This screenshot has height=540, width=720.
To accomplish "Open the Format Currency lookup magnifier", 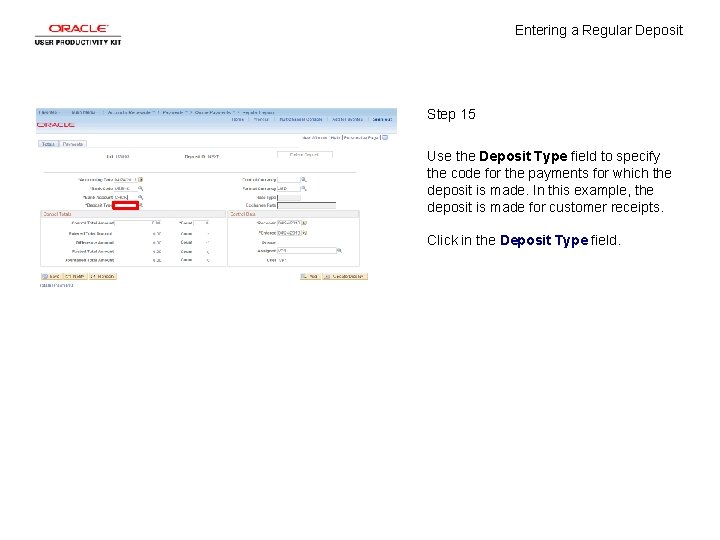I will click(304, 188).
